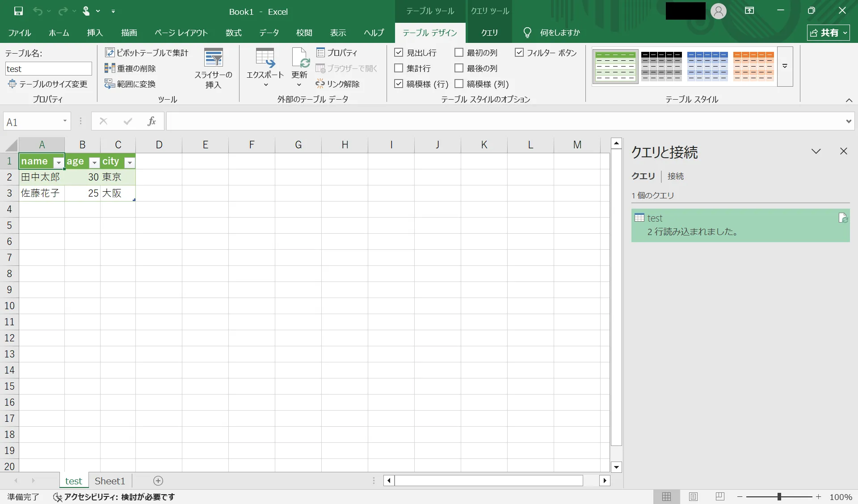Viewport: 858px width, 504px height.
Task: Click Remove Duplicates (重複の削除) icon
Action: 110,68
